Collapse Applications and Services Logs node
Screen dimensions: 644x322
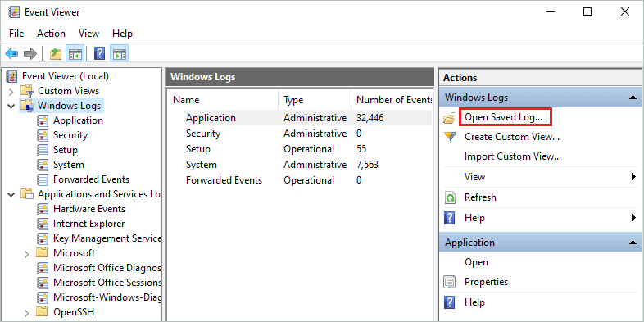pyautogui.click(x=11, y=194)
